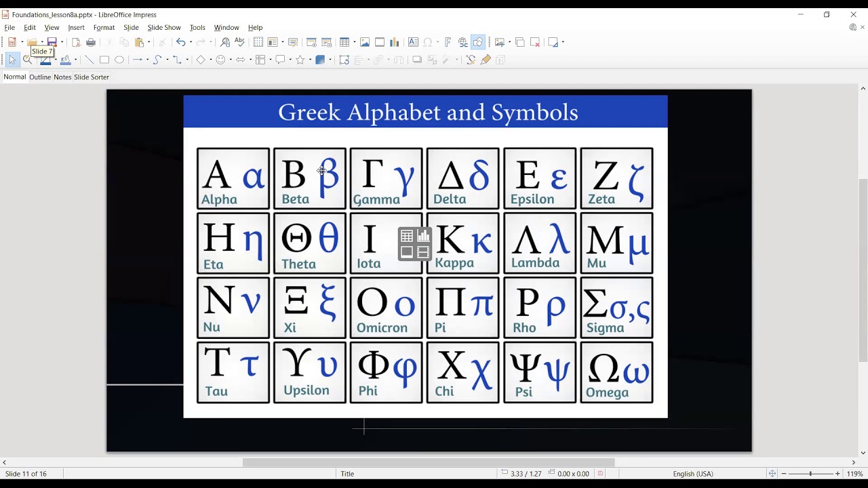Click Insert Image placeholder icon on slide

point(407,253)
